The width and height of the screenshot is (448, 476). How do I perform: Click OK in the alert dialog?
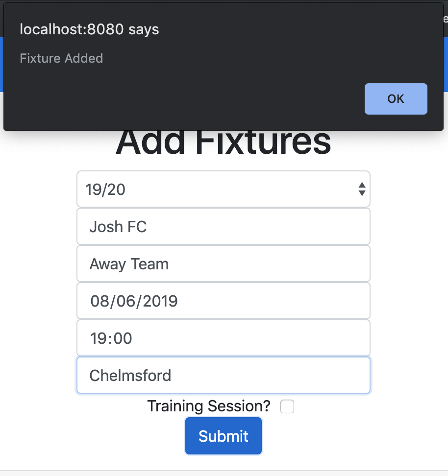(396, 99)
